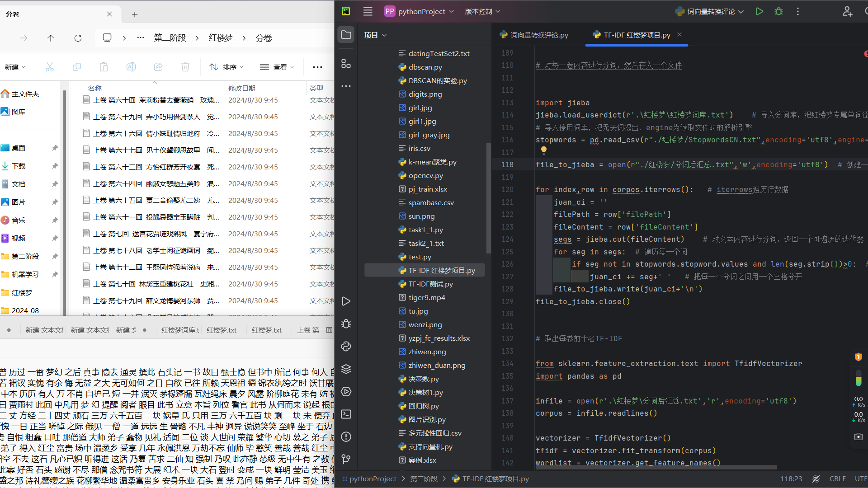This screenshot has height=488, width=868.
Task: Open the 词向量转换评论 run configuration dropdown
Action: tap(710, 12)
